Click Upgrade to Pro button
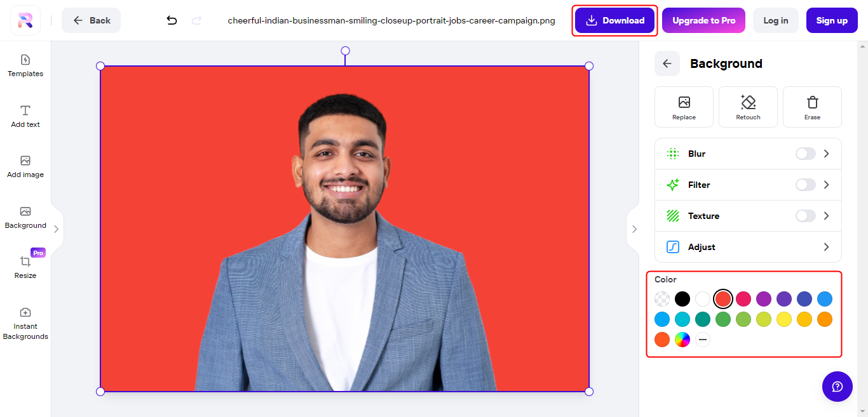 (703, 20)
